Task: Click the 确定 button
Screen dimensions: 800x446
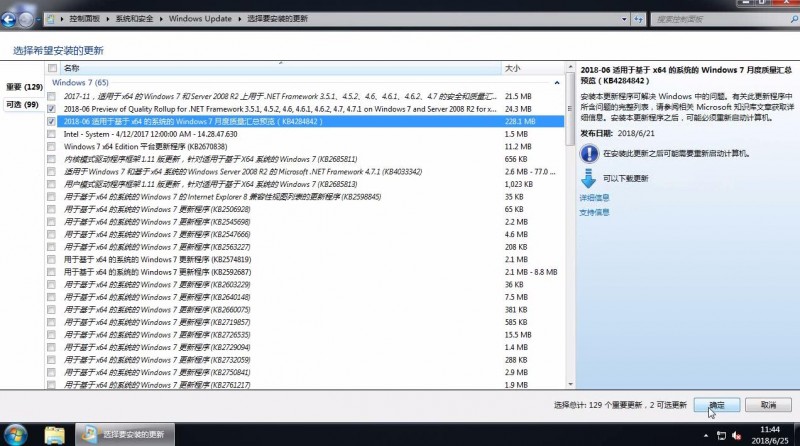Action: pos(717,405)
